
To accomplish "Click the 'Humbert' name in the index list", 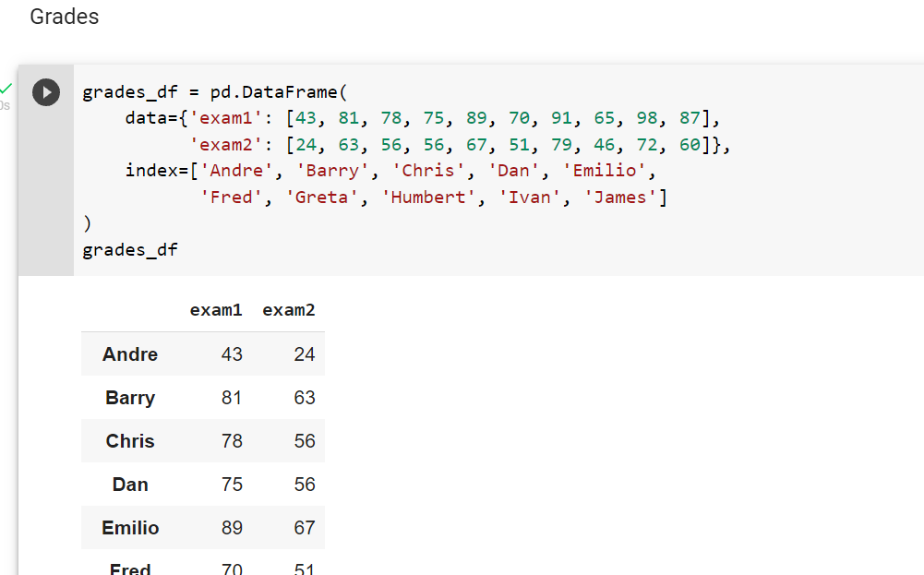I will click(x=427, y=197).
